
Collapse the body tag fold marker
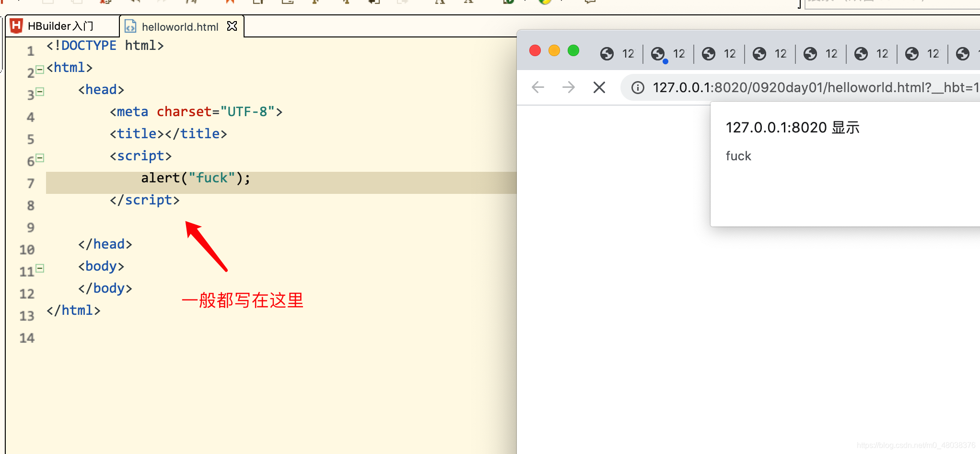pos(40,268)
